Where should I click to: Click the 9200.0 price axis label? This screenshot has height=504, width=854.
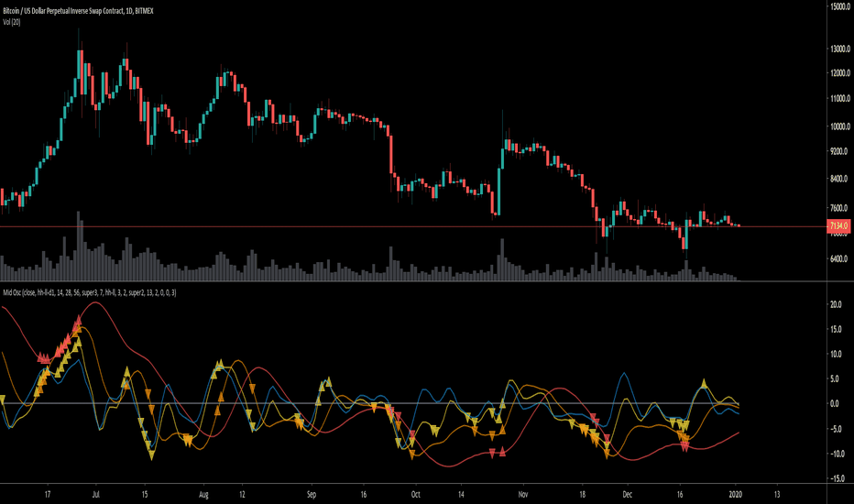[x=840, y=151]
